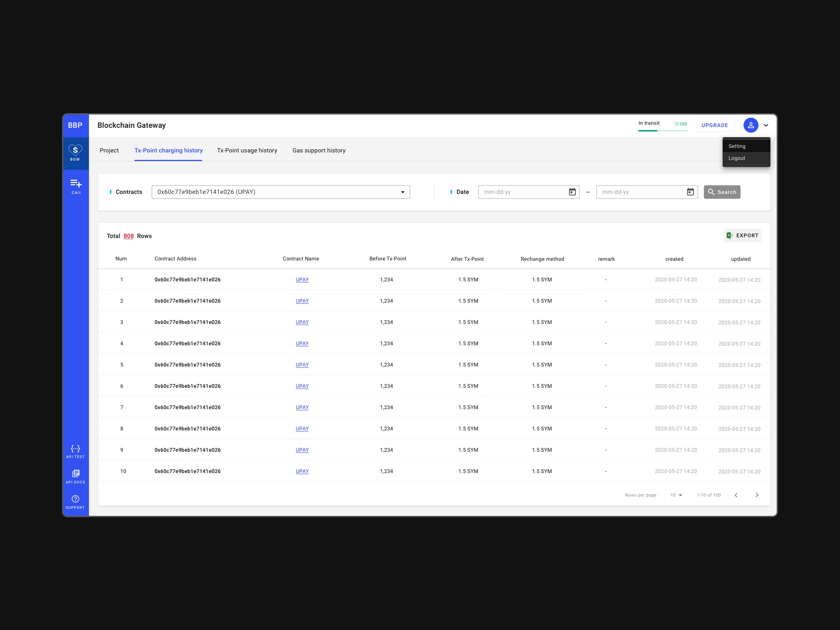Click the user profile avatar
This screenshot has height=630, width=840.
(750, 125)
